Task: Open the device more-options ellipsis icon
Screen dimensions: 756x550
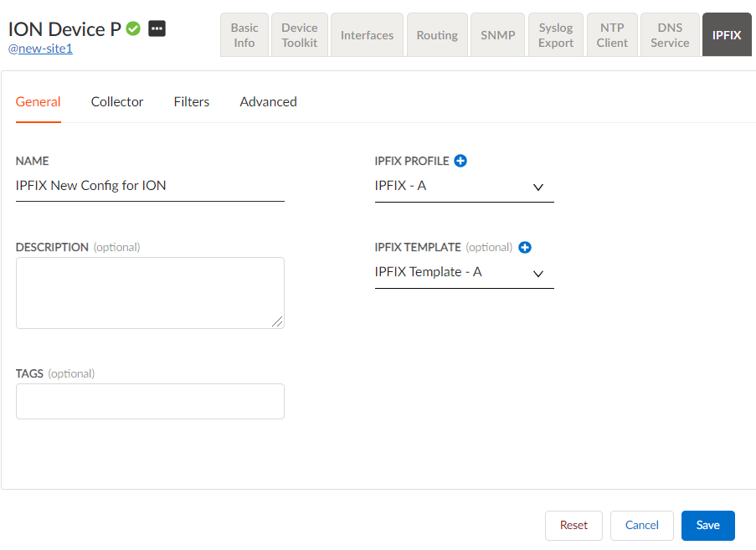Action: 157,28
